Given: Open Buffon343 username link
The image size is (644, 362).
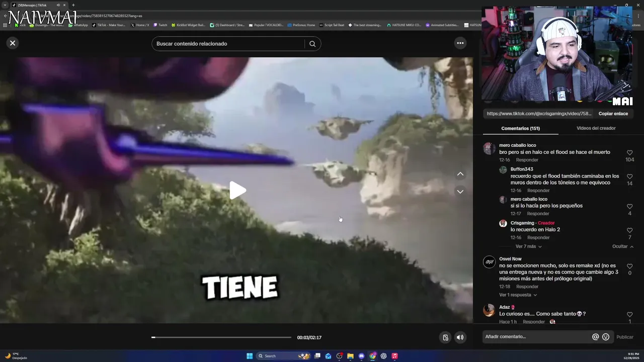Looking at the screenshot, I should [x=522, y=169].
